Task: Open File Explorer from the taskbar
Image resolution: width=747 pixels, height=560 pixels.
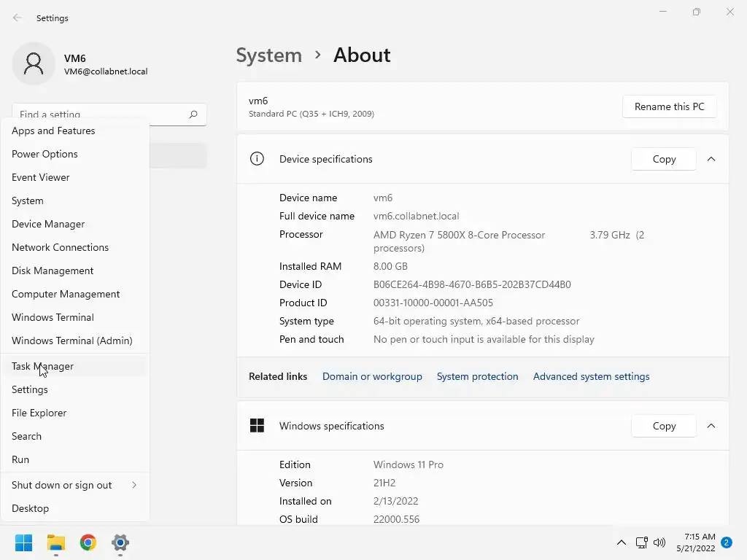Action: click(55, 542)
